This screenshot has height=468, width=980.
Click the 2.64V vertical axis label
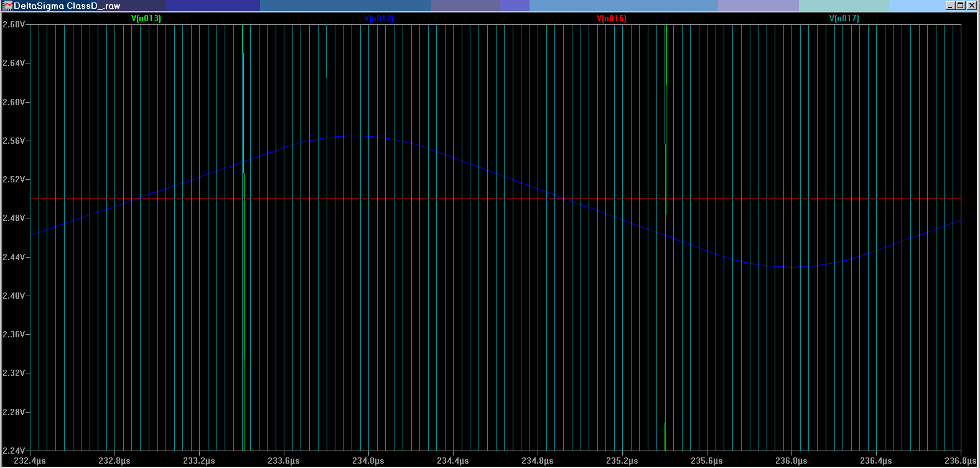(14, 63)
